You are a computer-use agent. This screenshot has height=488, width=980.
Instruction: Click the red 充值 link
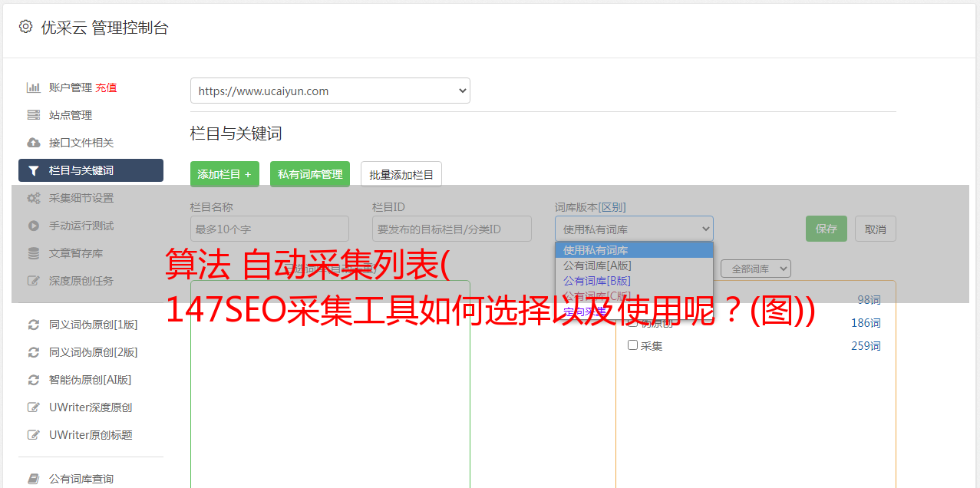(106, 87)
